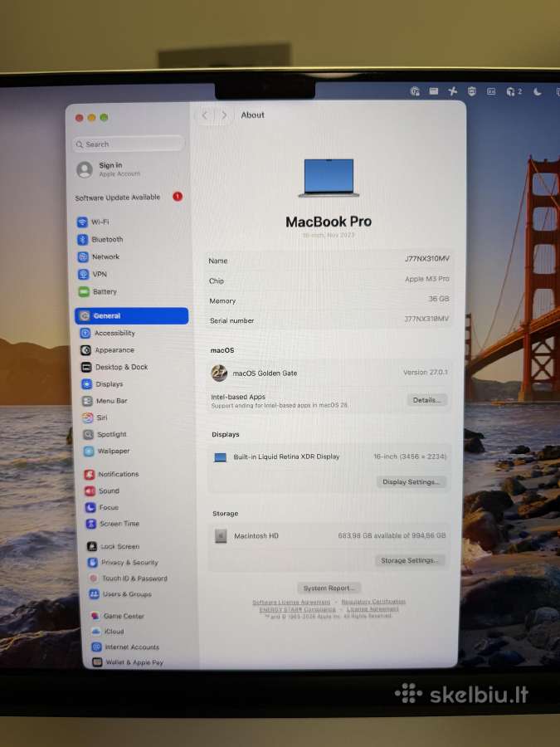Select the General sidebar item
This screenshot has width=560, height=747.
click(x=131, y=316)
